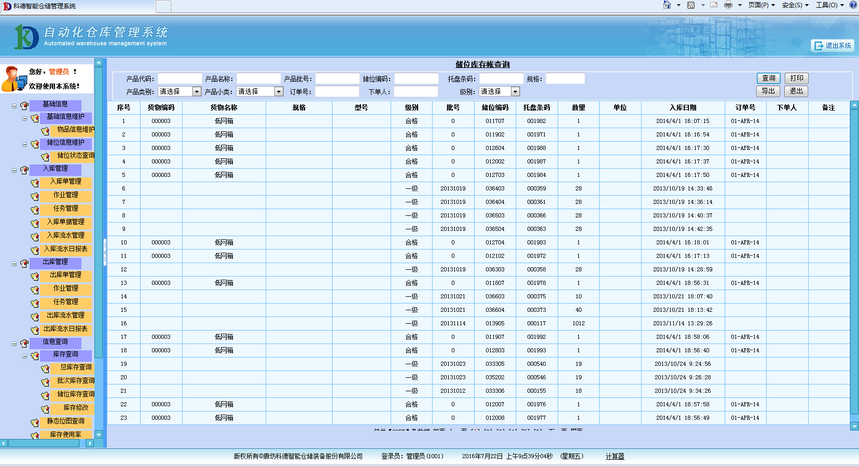Click the sidebar's scroll-up arrow

[x=99, y=62]
